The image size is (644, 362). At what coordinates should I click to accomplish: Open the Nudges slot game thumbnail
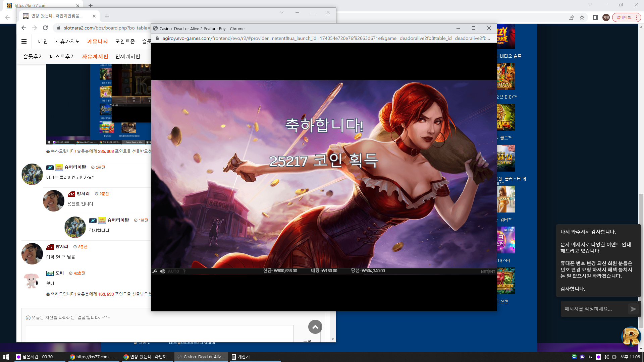point(505,281)
